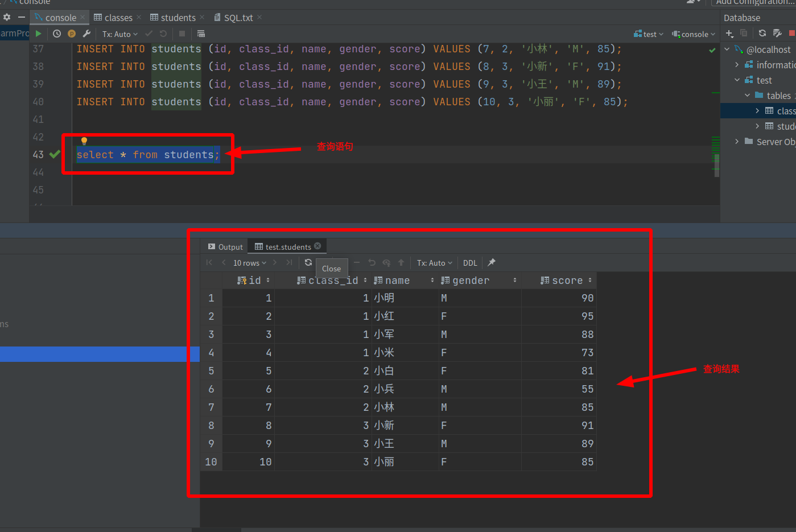Select result row number 10
The image size is (796, 532).
click(x=211, y=462)
